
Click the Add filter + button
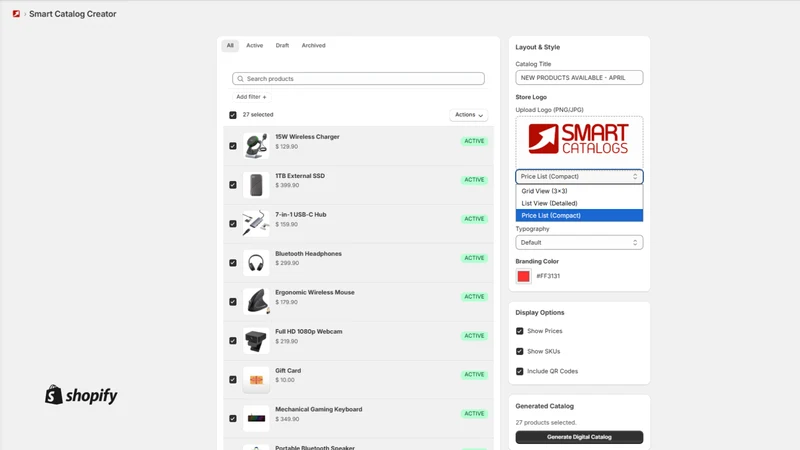tap(251, 97)
